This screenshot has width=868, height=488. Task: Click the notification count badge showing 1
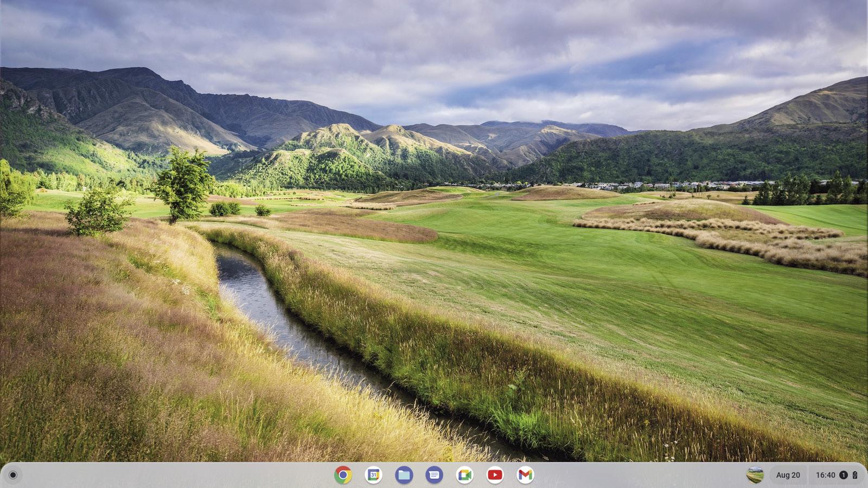(x=844, y=475)
